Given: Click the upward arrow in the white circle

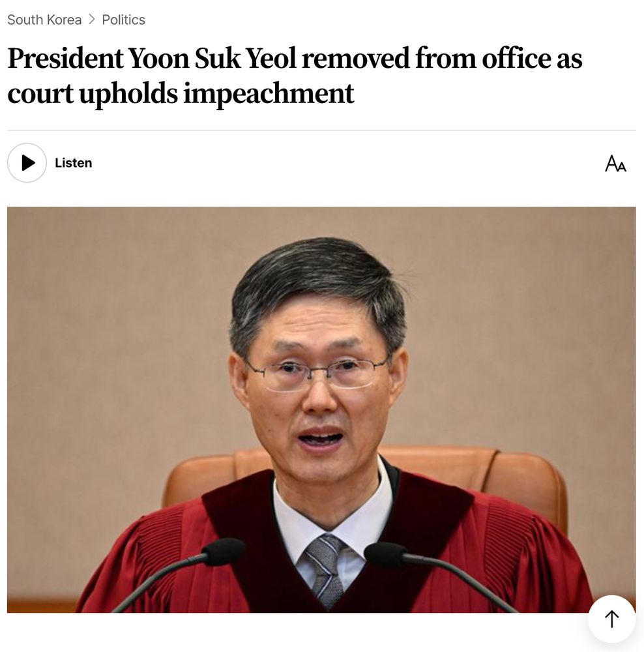Looking at the screenshot, I should (611, 619).
